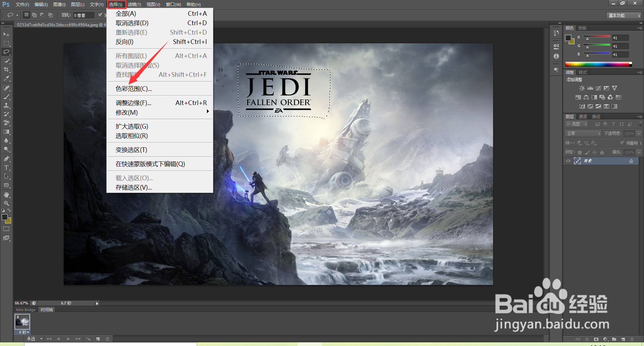This screenshot has width=644, height=346.
Task: Switch to the 通道 tab
Action: [583, 117]
